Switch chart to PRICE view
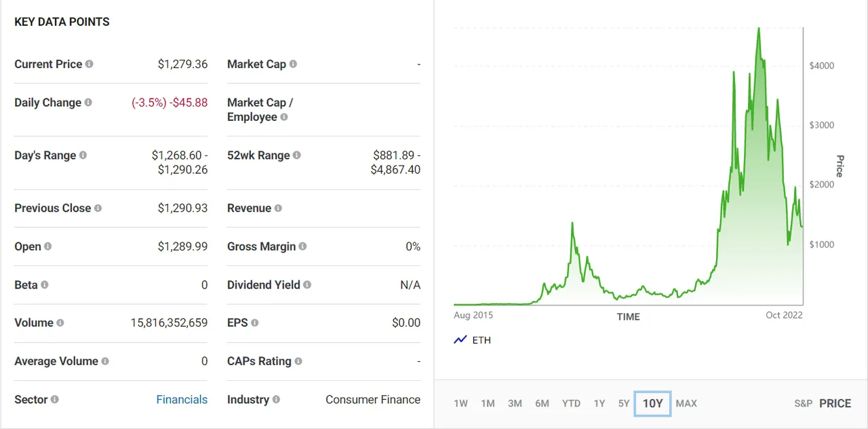The height and width of the screenshot is (429, 868). pos(835,403)
